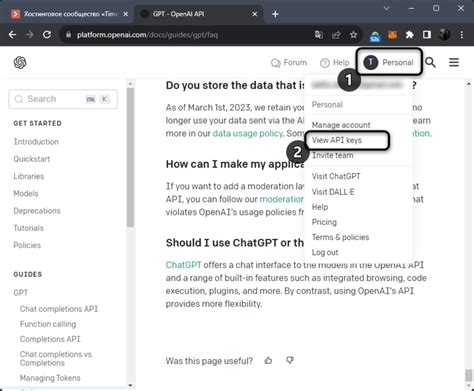Click the browser address bar URL
This screenshot has width=474, height=391.
(x=147, y=35)
